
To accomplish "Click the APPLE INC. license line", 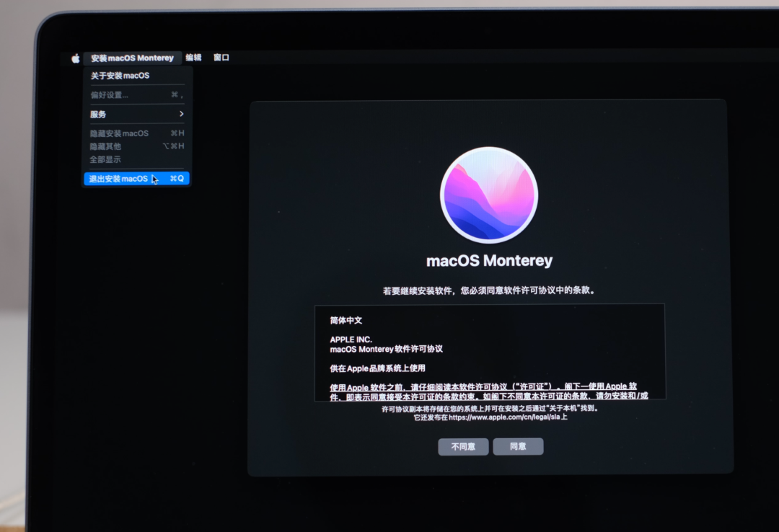I will [351, 340].
